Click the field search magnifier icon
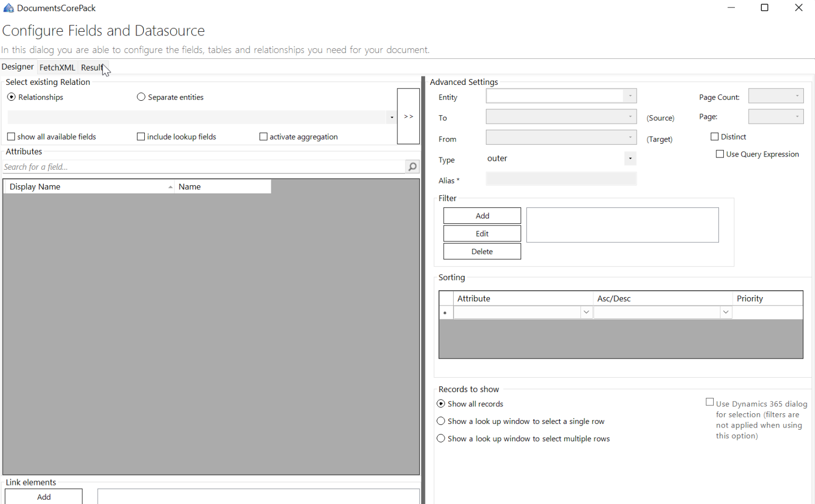 click(412, 166)
